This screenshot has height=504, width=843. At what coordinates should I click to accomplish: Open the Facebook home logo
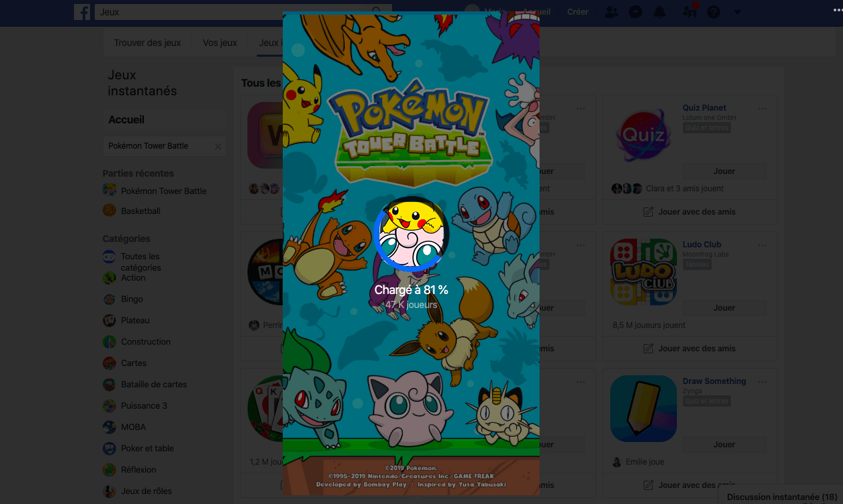(82, 12)
